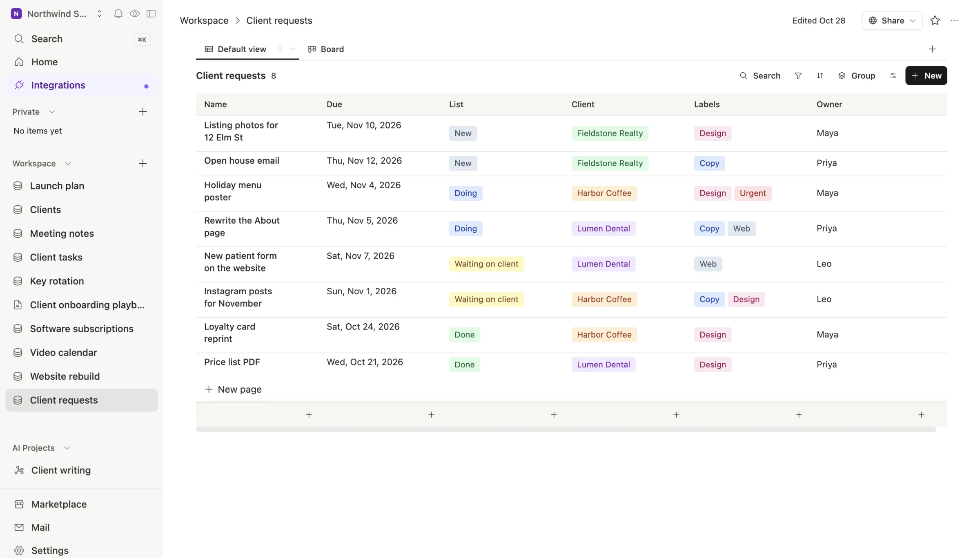Open the view settings sliders icon
This screenshot has height=558, width=980.
point(893,76)
